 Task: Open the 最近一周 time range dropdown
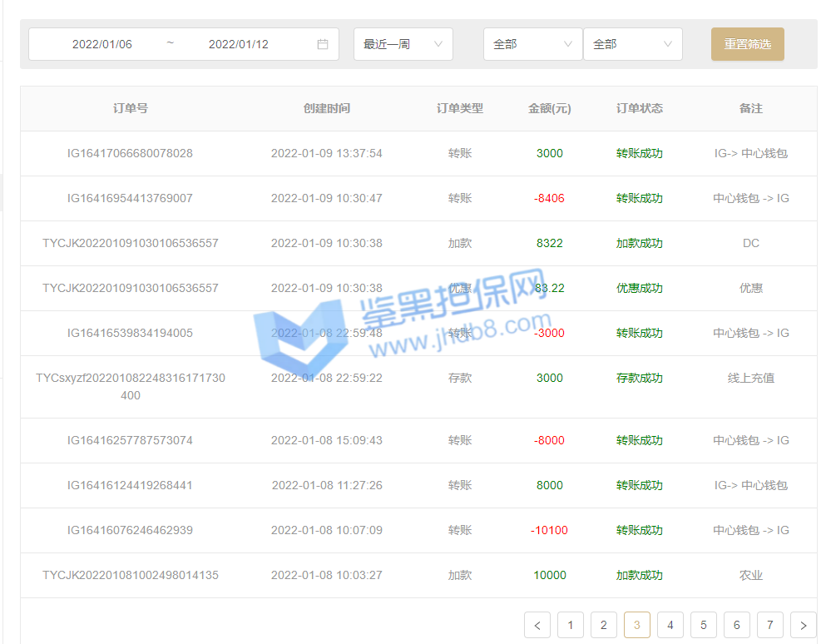[x=403, y=44]
